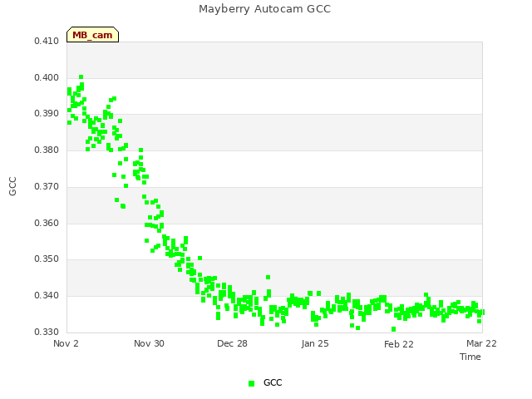Select the MB_cam tab label
This screenshot has width=532, height=399.
pos(92,35)
